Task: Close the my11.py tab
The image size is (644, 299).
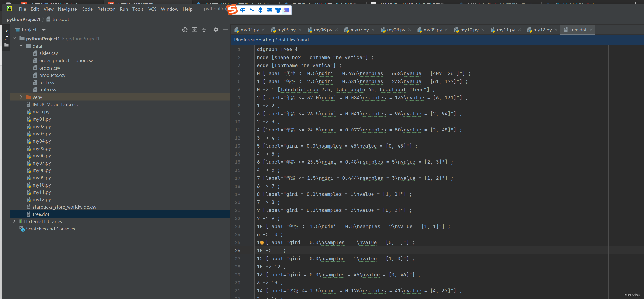Action: (x=519, y=30)
